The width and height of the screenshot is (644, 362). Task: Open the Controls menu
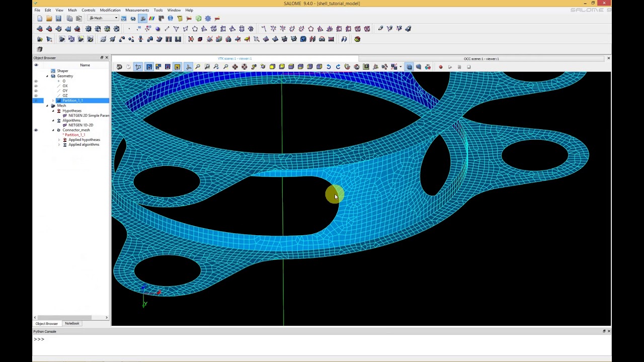[x=88, y=10]
